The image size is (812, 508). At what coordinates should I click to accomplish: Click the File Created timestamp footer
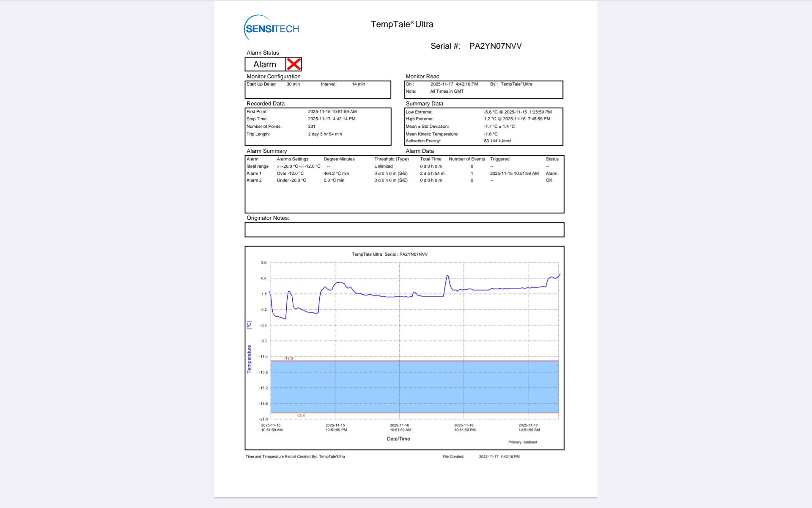click(x=499, y=456)
